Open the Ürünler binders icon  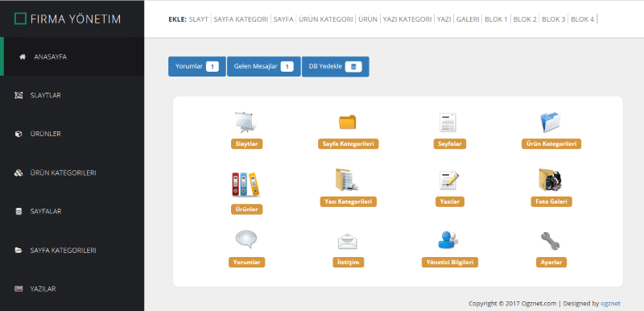click(x=246, y=185)
